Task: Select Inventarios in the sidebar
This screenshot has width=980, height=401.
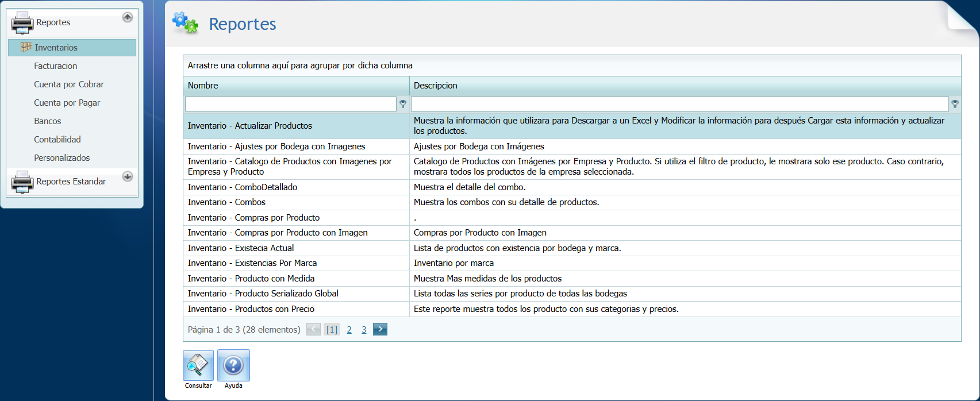Action: pyautogui.click(x=72, y=48)
